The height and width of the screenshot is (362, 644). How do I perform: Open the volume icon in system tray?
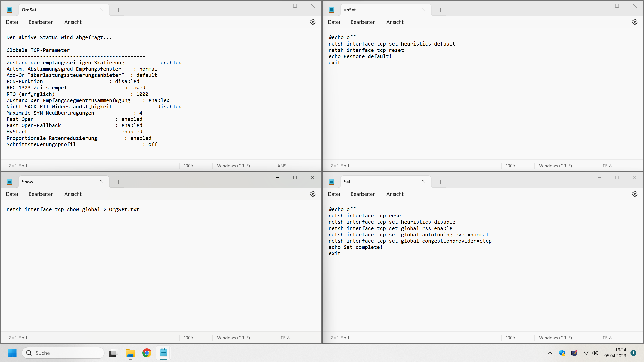(595, 353)
